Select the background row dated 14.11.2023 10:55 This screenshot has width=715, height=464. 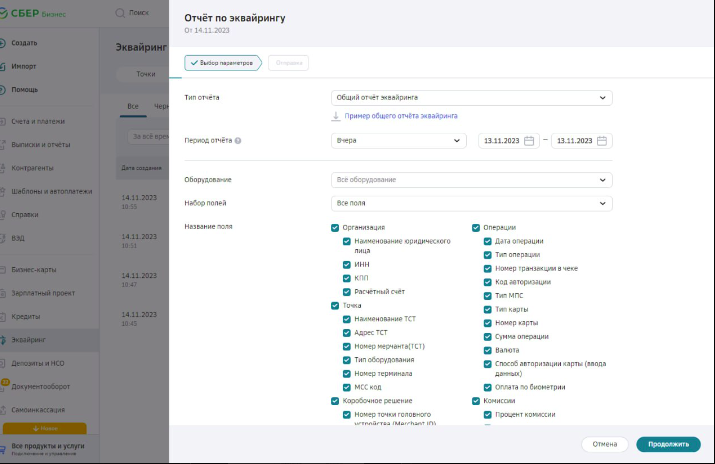tap(142, 202)
